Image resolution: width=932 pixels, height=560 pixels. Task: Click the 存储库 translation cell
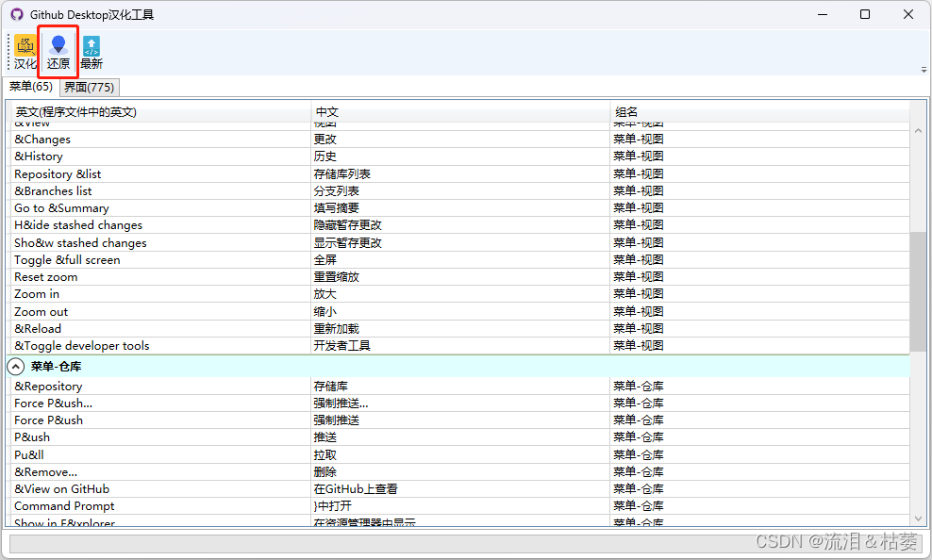coord(460,386)
